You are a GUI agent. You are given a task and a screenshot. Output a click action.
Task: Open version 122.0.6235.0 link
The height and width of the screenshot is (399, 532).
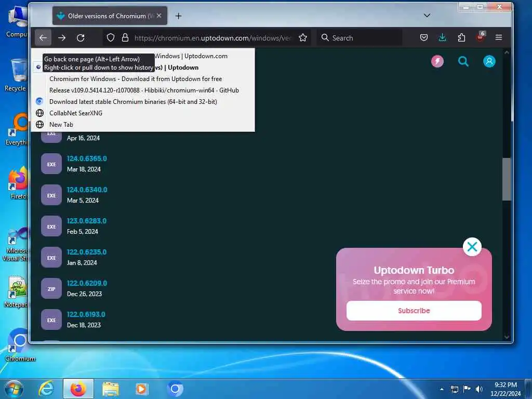(x=87, y=252)
